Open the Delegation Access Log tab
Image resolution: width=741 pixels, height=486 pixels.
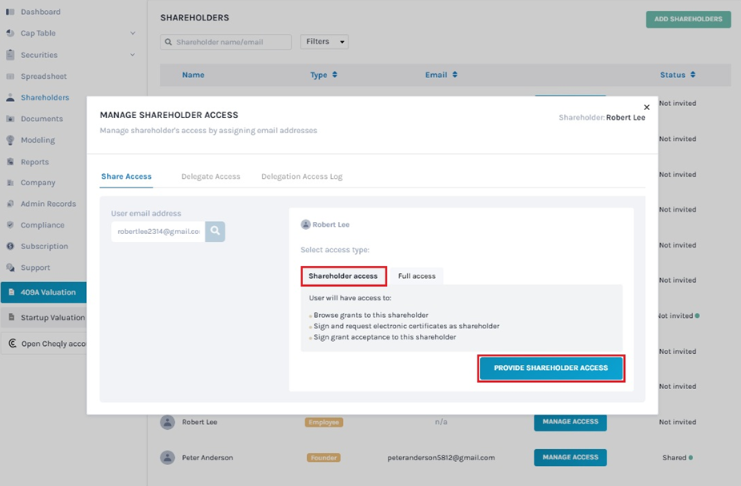pyautogui.click(x=301, y=176)
